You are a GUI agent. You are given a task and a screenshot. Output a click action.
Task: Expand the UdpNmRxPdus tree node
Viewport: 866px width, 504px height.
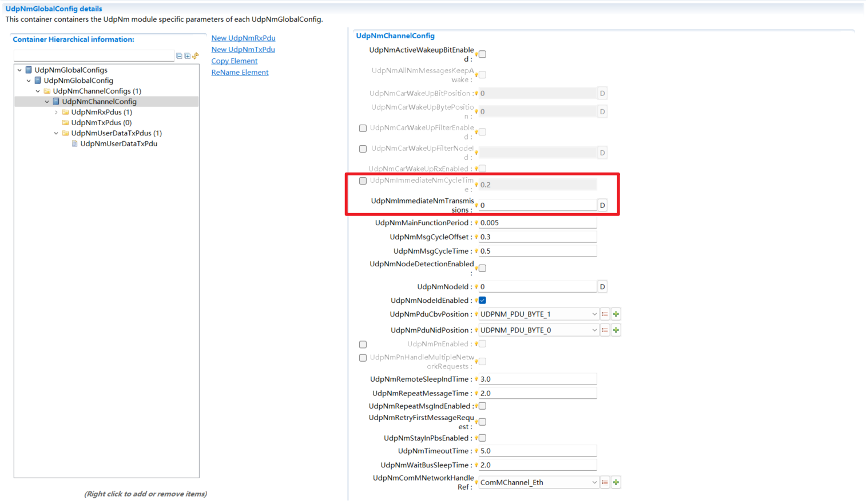(56, 113)
